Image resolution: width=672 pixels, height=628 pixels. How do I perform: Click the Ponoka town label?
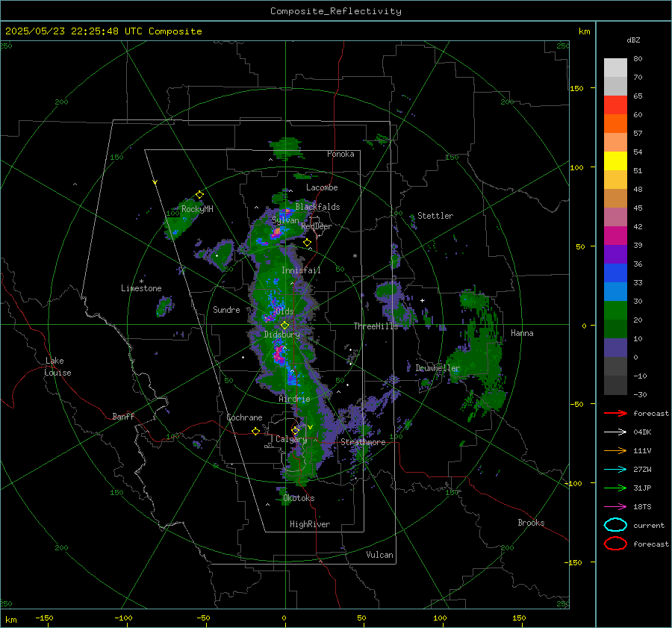tap(340, 154)
